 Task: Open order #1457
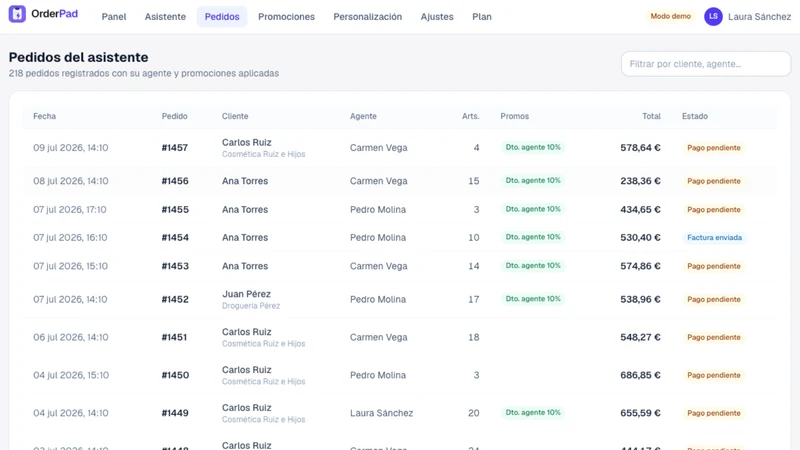tap(174, 147)
